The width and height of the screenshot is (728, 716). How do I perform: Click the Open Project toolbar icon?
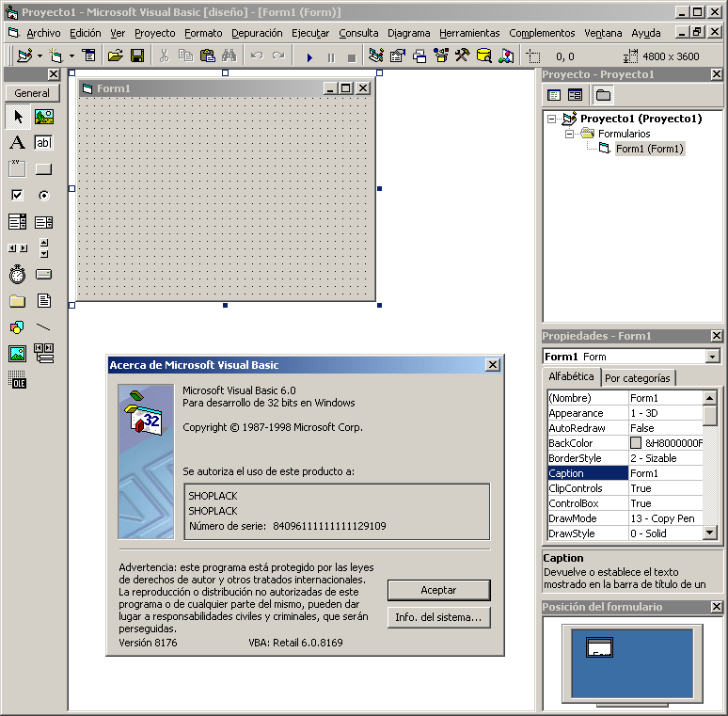(x=115, y=56)
